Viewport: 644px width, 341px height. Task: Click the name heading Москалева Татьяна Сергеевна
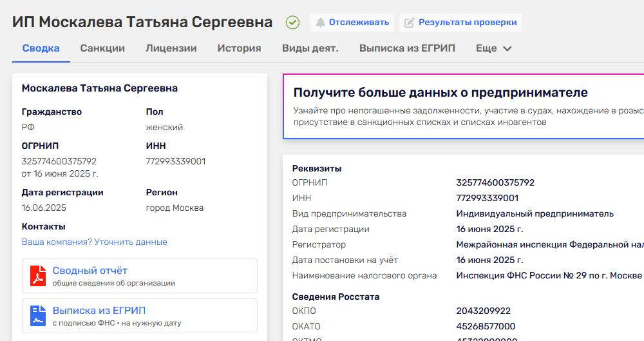(100, 88)
